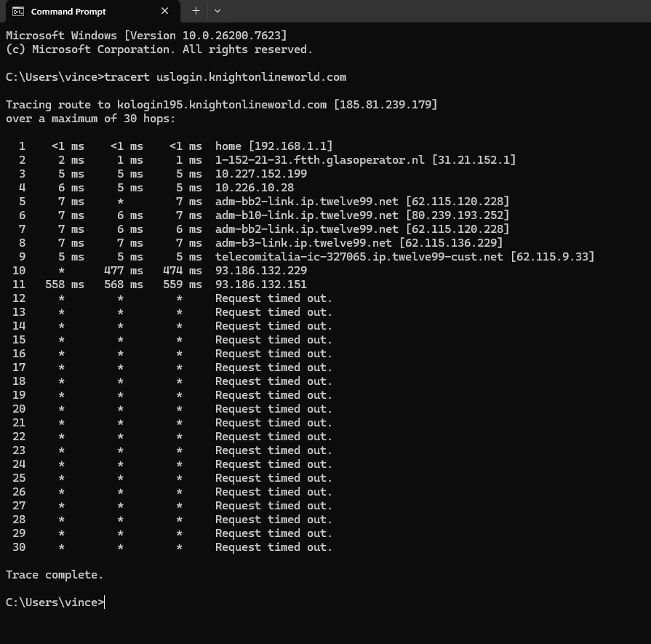The image size is (651, 644).
Task: Click IP 93.186.132.151 in hop 11
Action: click(x=261, y=285)
